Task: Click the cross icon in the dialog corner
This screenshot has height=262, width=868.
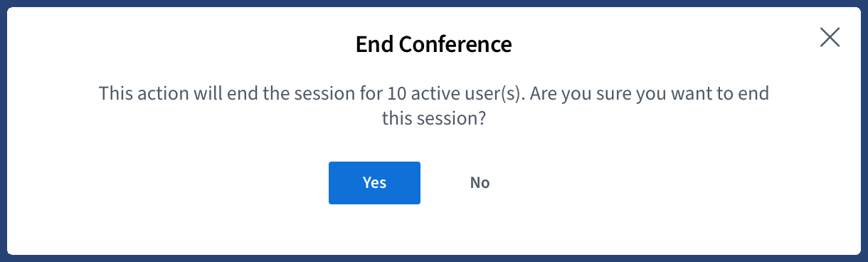Action: pyautogui.click(x=830, y=37)
